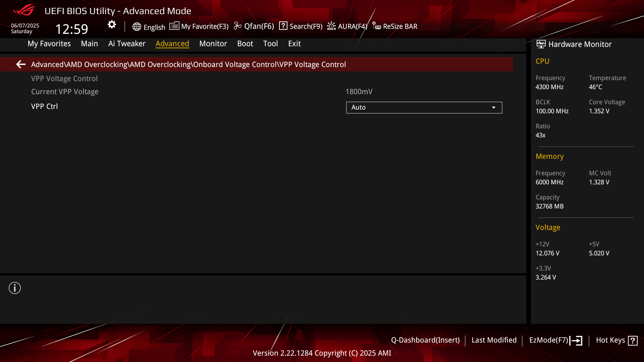Go back using the left arrow icon
The width and height of the screenshot is (644, 362).
pos(21,64)
